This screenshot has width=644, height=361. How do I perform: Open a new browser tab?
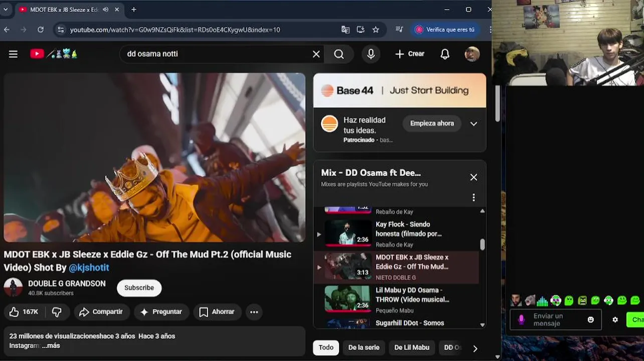tap(133, 10)
